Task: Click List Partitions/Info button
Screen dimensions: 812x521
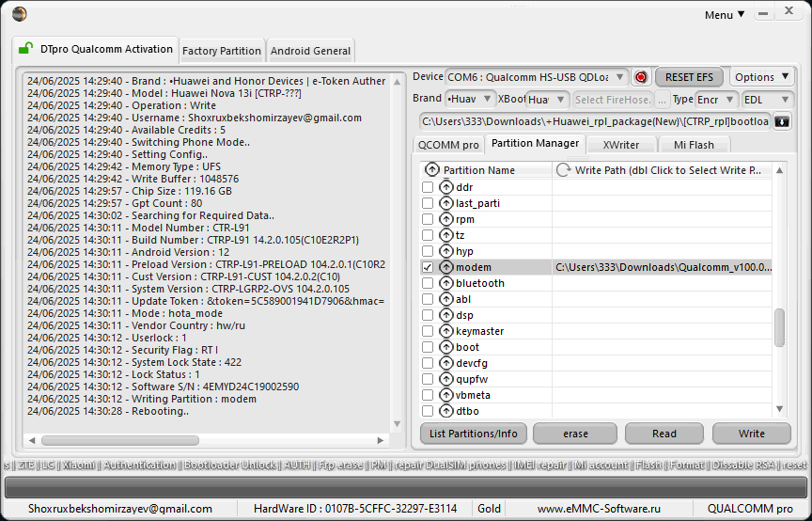Action: (474, 434)
